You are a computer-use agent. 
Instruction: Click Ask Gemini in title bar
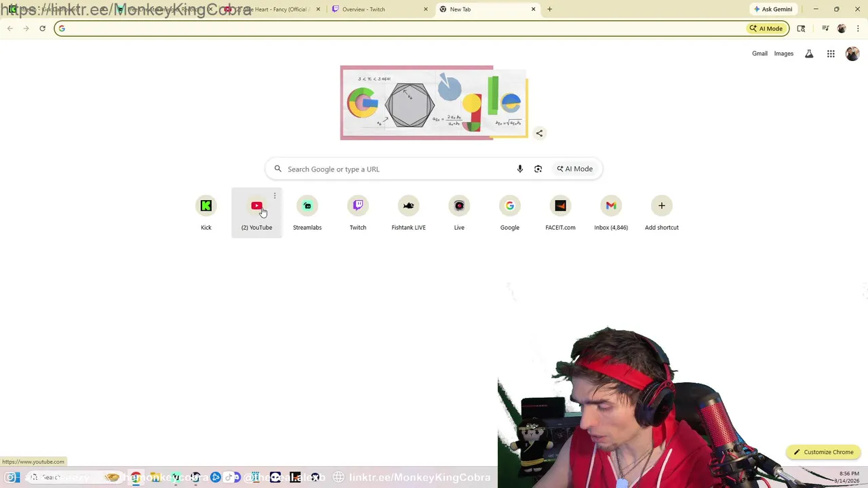point(773,9)
